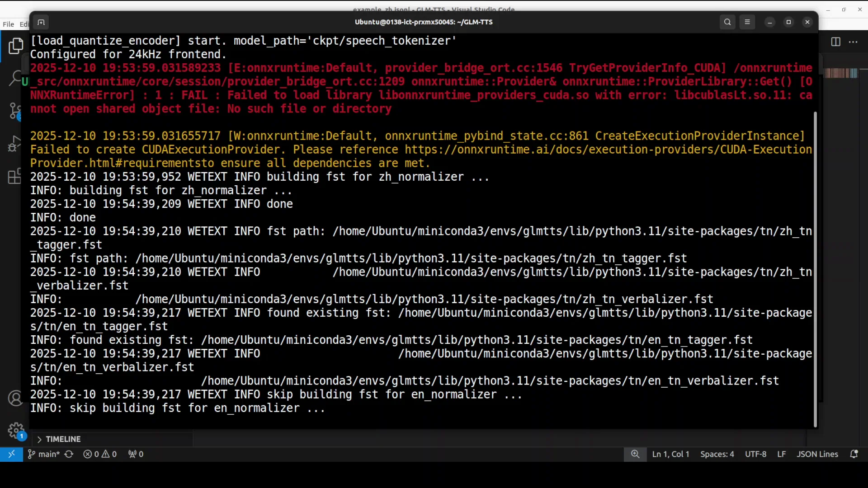Open the Manage gear with notification badge
Viewport: 868px width, 488px height.
(16, 431)
